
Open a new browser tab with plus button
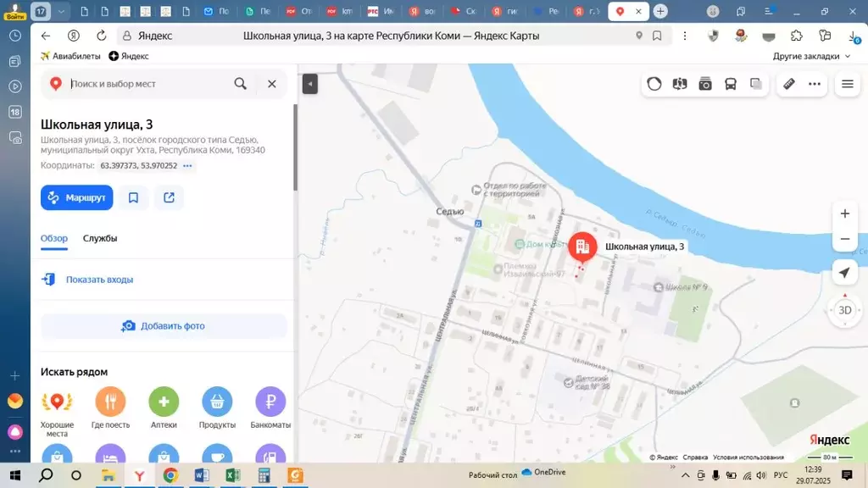click(x=660, y=11)
